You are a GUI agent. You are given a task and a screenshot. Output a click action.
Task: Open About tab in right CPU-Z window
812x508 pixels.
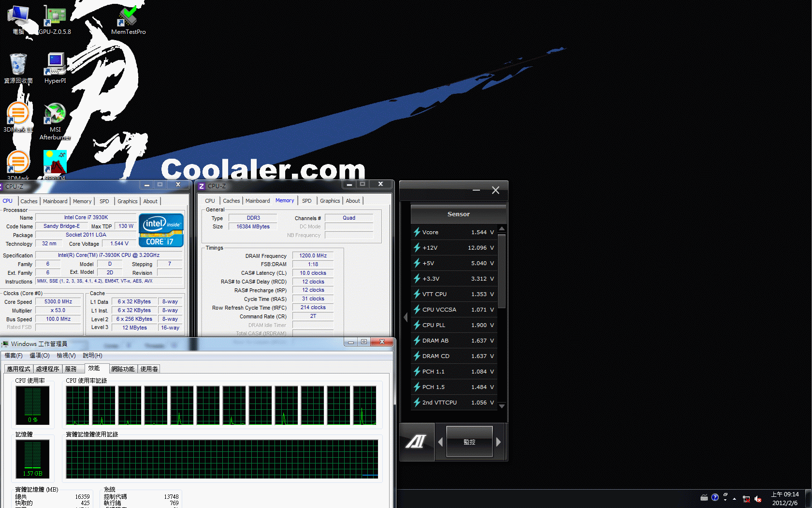click(353, 201)
